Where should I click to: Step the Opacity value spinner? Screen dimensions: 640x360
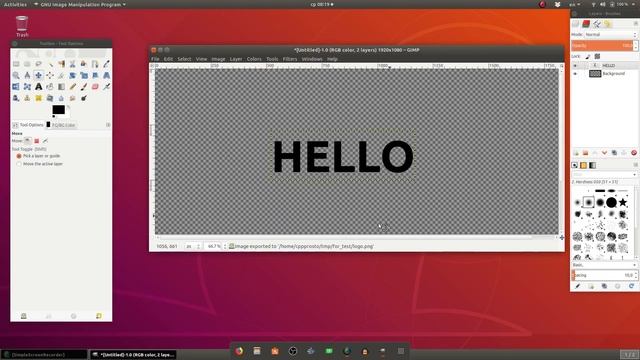(635, 45)
